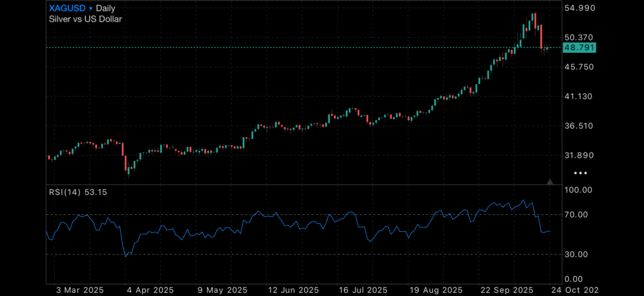The image size is (644, 296).
Task: Click the 54.990 price axis label
Action: click(580, 8)
